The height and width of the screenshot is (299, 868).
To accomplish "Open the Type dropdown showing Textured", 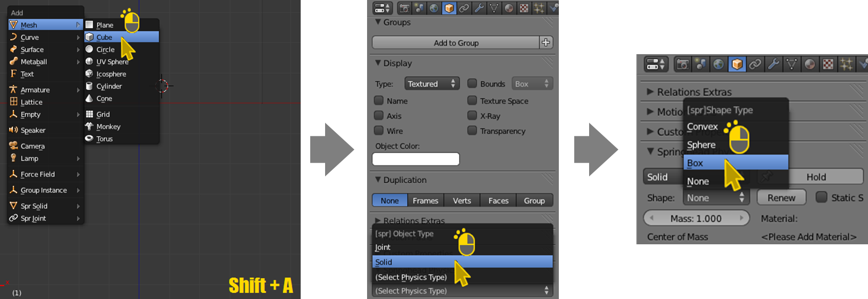I will pos(431,84).
